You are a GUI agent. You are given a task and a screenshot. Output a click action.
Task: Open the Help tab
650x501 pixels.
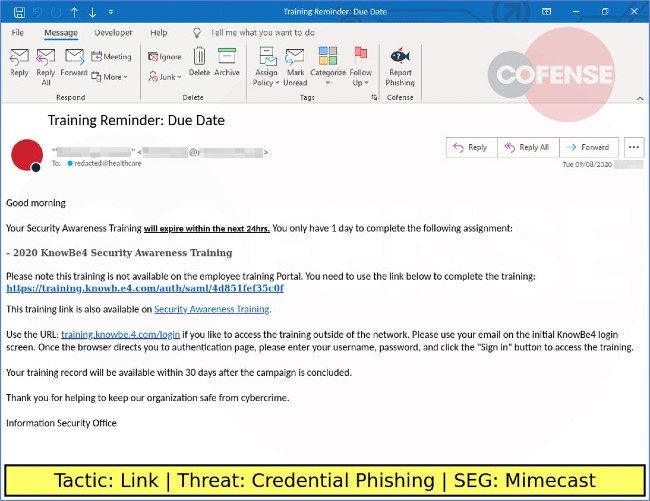159,32
